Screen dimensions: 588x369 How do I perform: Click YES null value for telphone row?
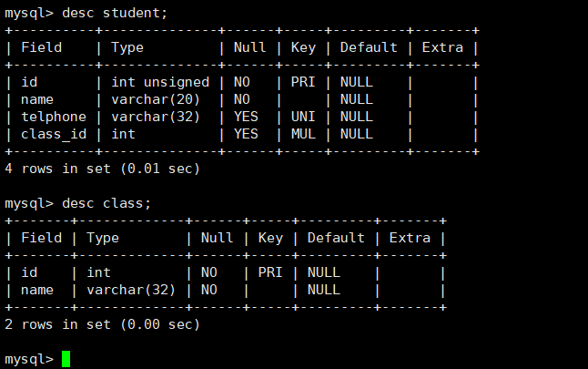[246, 117]
